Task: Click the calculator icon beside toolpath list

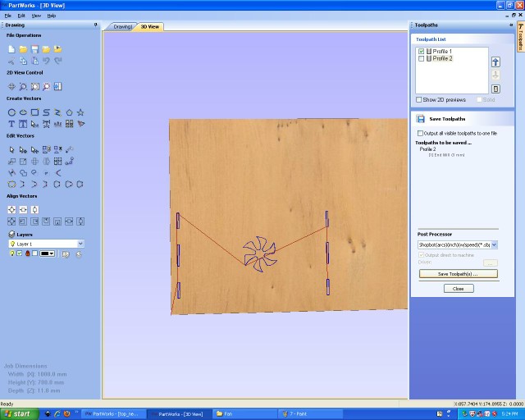Action: 495,89
